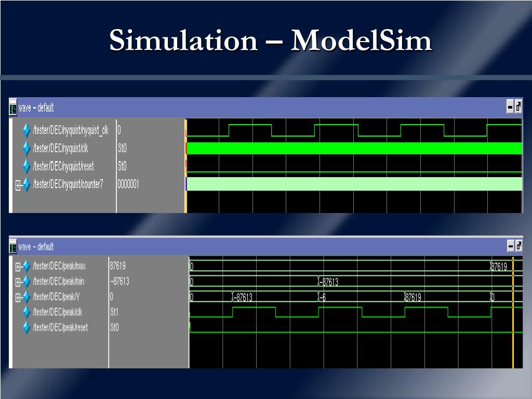Select /tester/DEC/nyquist/clk signal name
Image resolution: width=532 pixels, height=399 pixels.
(61, 148)
